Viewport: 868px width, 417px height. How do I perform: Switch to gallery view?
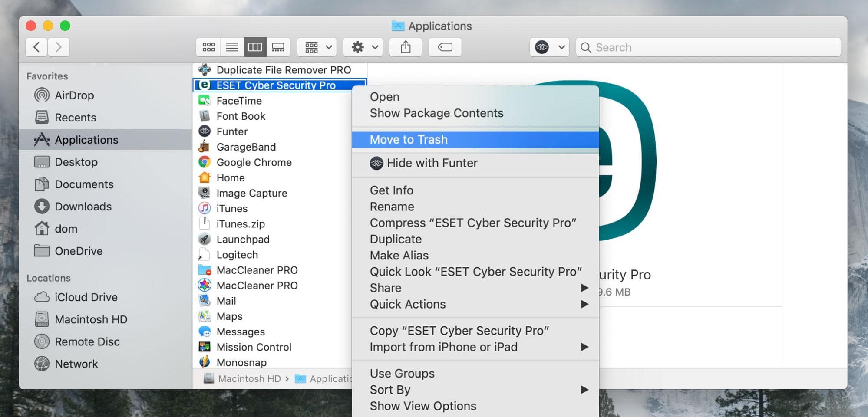(278, 47)
